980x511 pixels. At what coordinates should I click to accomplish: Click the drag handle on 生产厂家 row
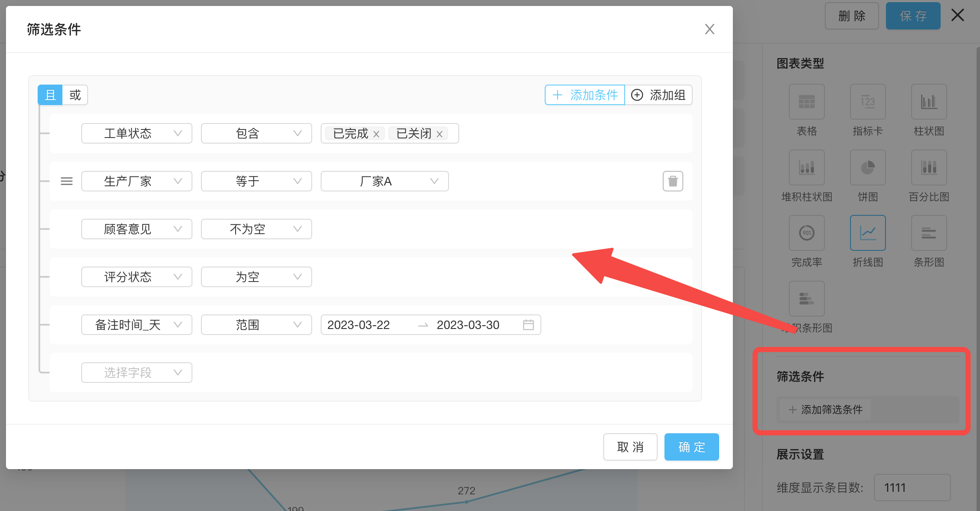pyautogui.click(x=67, y=181)
